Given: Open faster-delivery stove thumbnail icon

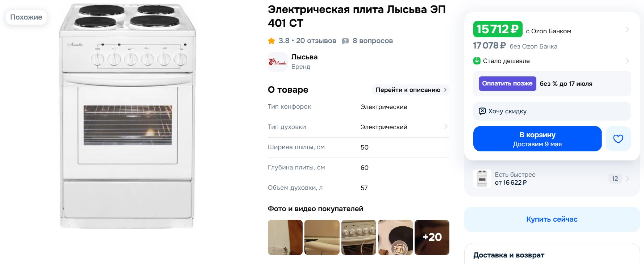Looking at the screenshot, I should pyautogui.click(x=482, y=179).
